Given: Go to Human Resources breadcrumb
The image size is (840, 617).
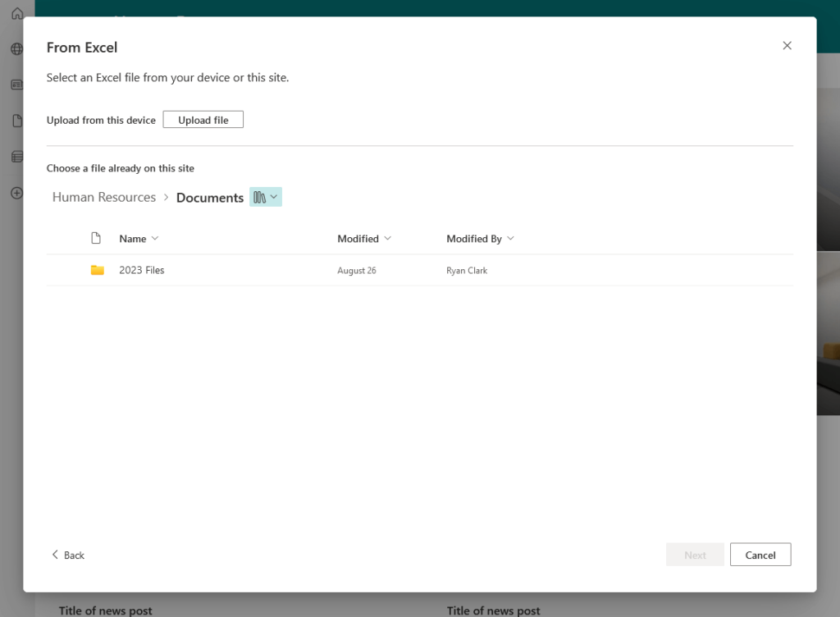Looking at the screenshot, I should click(104, 197).
